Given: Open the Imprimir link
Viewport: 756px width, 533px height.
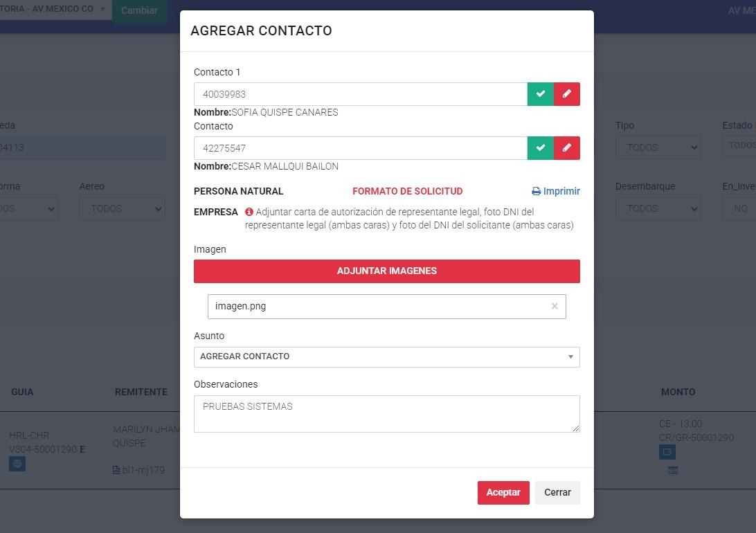Looking at the screenshot, I should coord(556,191).
